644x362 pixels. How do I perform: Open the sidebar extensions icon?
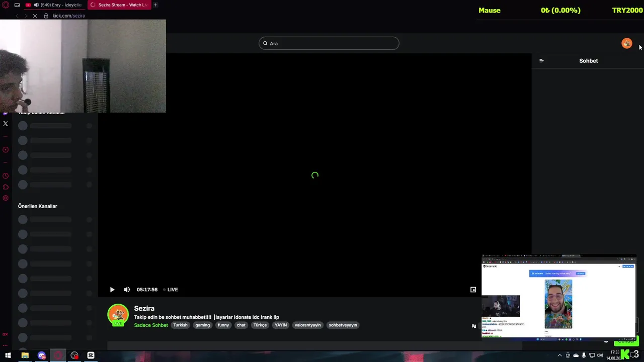click(6, 187)
